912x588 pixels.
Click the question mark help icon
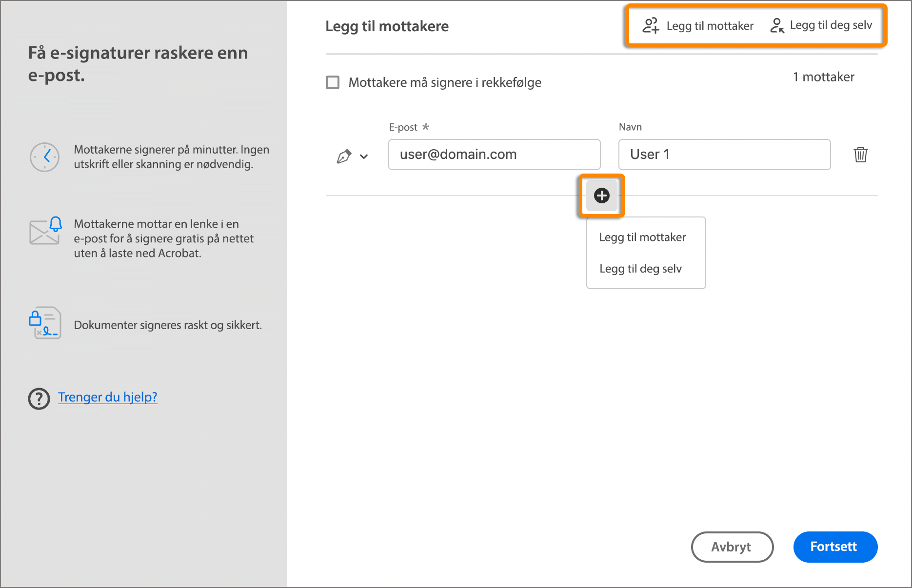39,398
